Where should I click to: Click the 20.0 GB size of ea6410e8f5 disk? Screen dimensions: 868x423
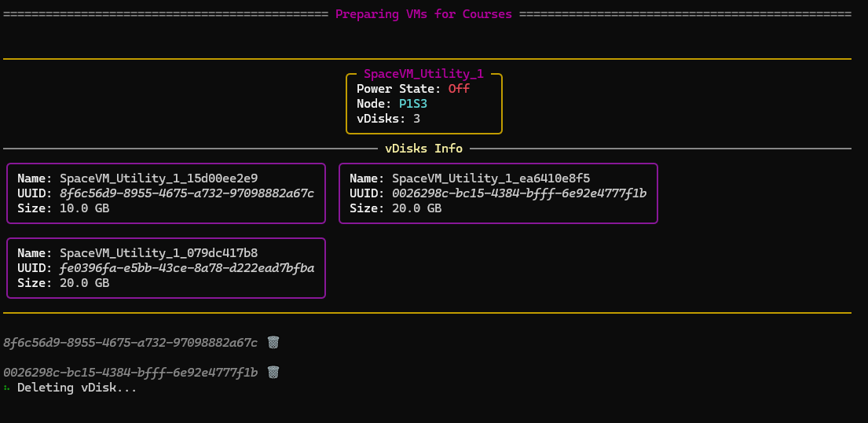tap(416, 208)
